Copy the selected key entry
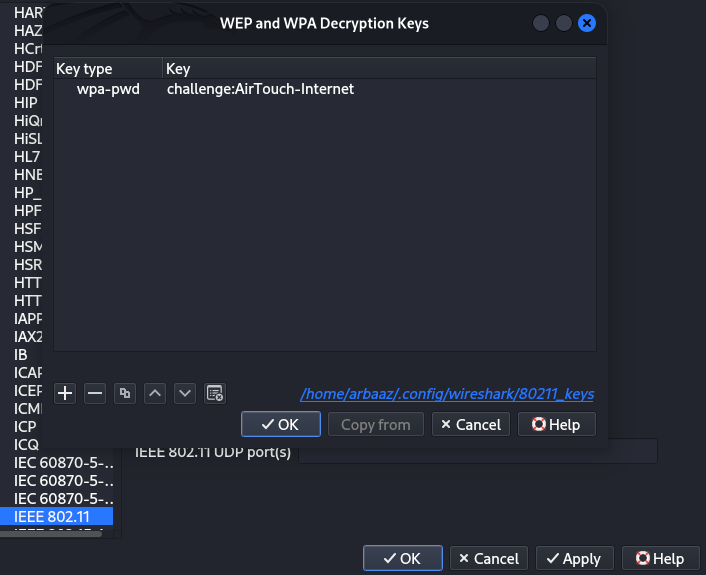The height and width of the screenshot is (575, 706). tap(125, 393)
